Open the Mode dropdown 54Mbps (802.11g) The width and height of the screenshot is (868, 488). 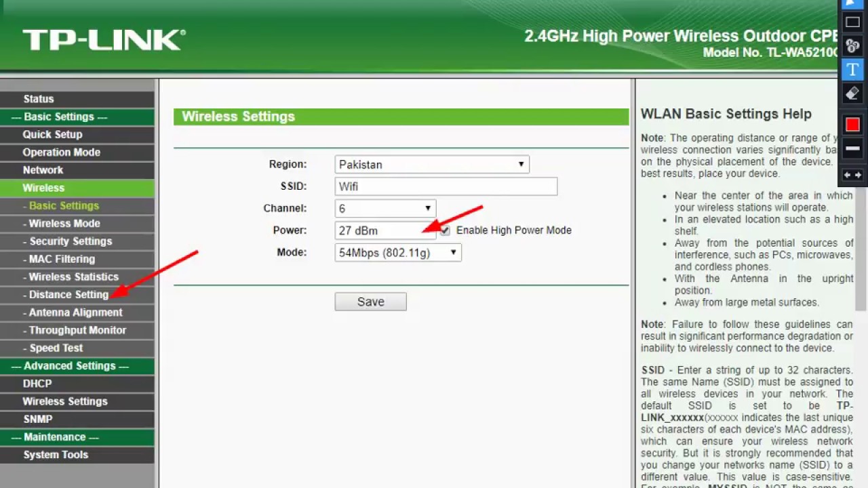coord(398,253)
